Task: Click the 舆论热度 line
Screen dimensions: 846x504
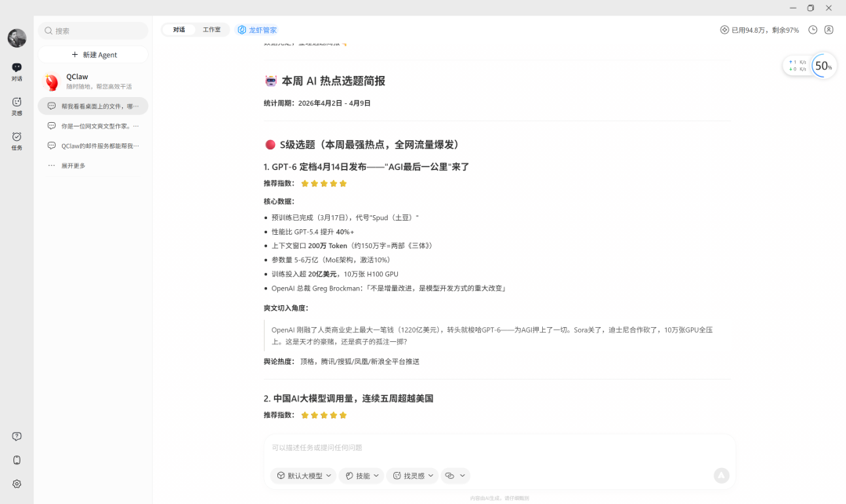Action: (342, 361)
